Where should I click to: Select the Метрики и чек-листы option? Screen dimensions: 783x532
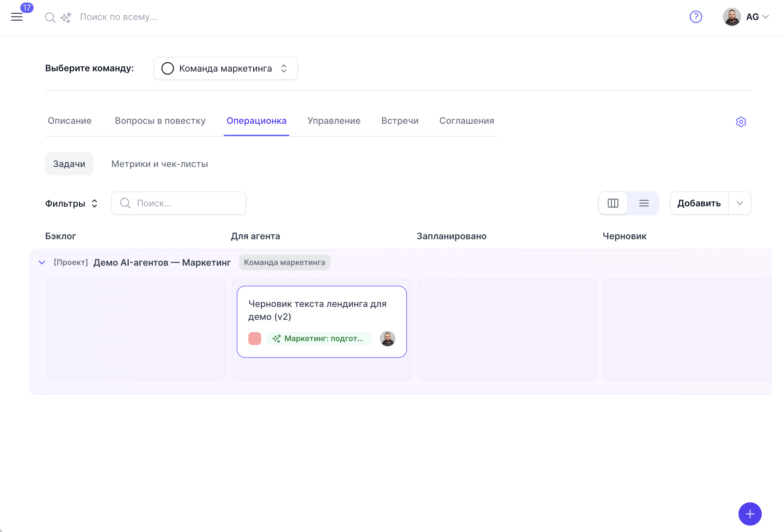pos(159,164)
